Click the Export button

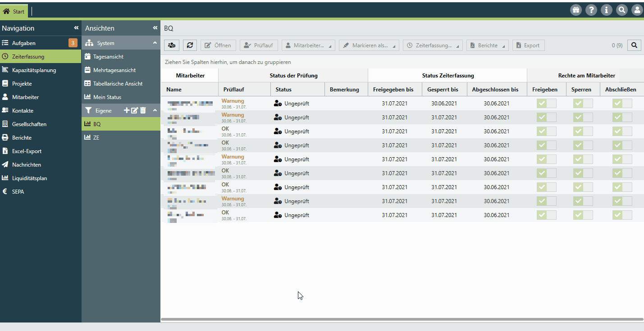tap(528, 45)
